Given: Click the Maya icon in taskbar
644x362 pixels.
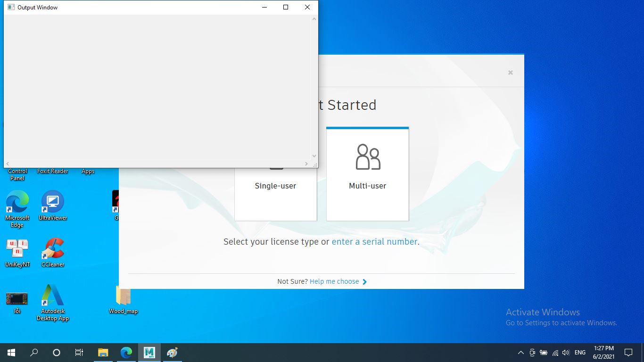Looking at the screenshot, I should tap(149, 352).
